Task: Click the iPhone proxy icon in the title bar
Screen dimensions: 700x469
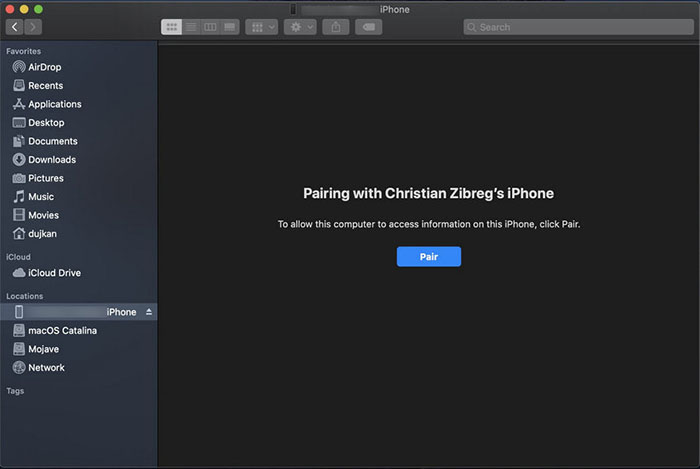Action: pyautogui.click(x=293, y=9)
